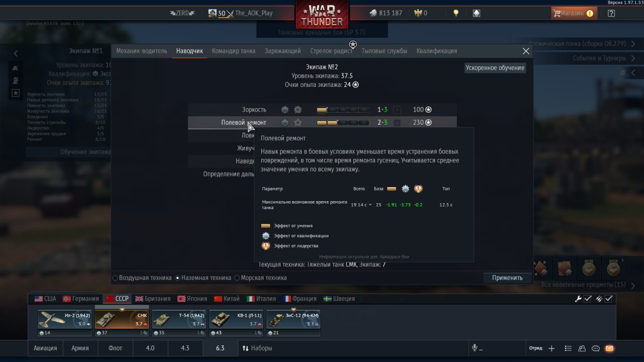Open the contacts people icon
The image size is (644, 362).
(x=582, y=348)
